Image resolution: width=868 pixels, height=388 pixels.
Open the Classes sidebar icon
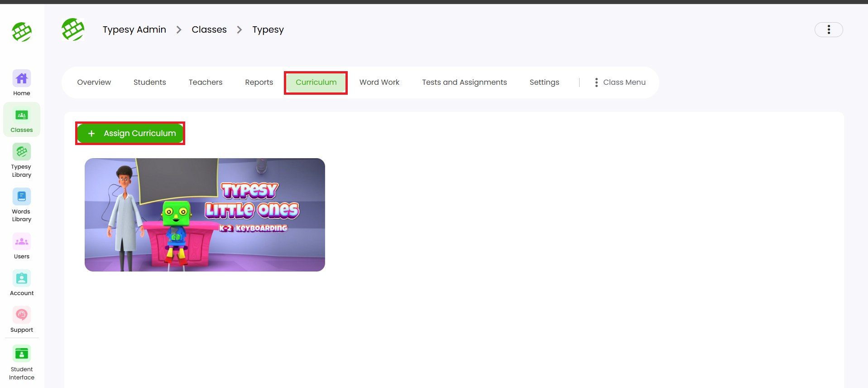click(x=22, y=116)
